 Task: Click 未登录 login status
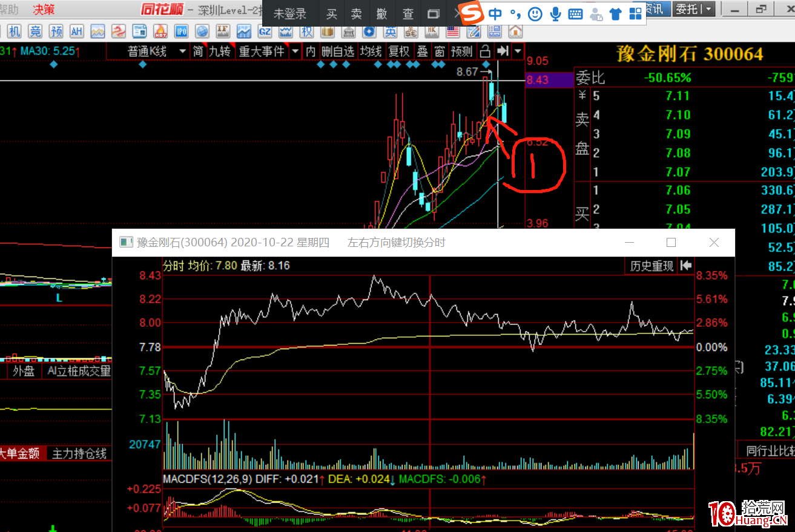click(290, 14)
